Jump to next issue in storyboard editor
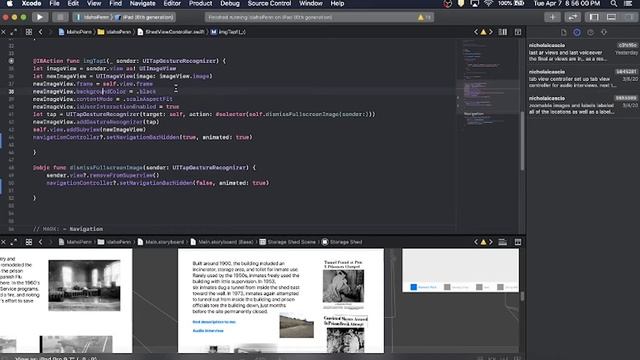The image size is (640, 360). 491,242
